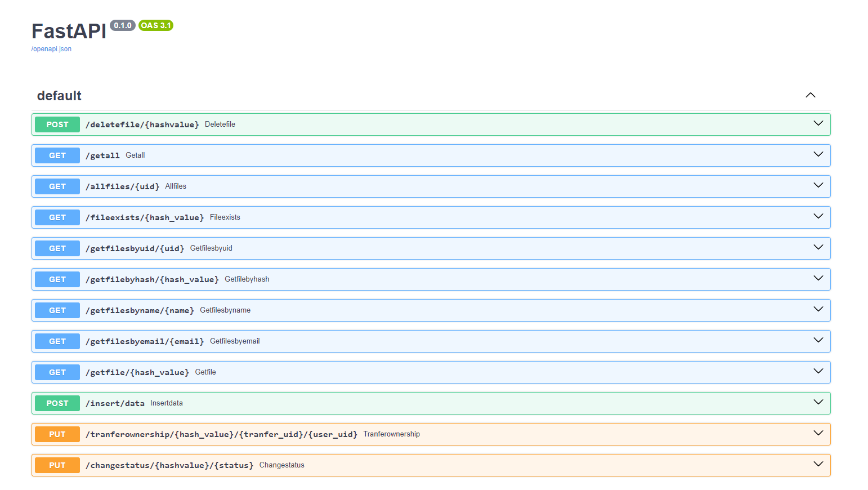The width and height of the screenshot is (868, 490).
Task: Click the GET badge for Fileexists
Action: (x=57, y=217)
